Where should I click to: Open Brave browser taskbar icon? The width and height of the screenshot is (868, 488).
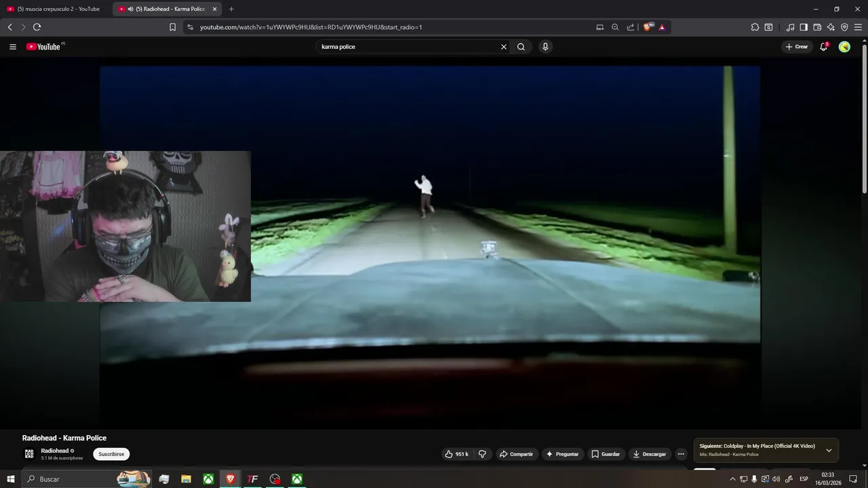coord(231,479)
